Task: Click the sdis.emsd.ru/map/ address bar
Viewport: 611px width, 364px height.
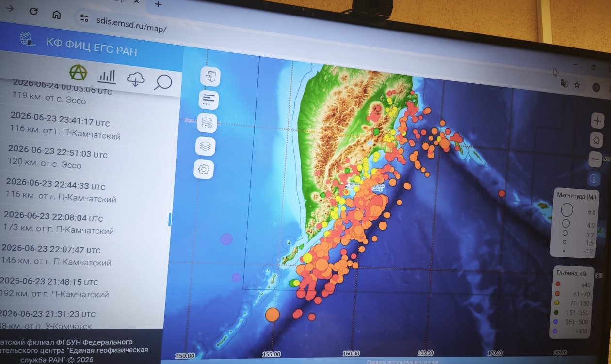Action: (131, 25)
